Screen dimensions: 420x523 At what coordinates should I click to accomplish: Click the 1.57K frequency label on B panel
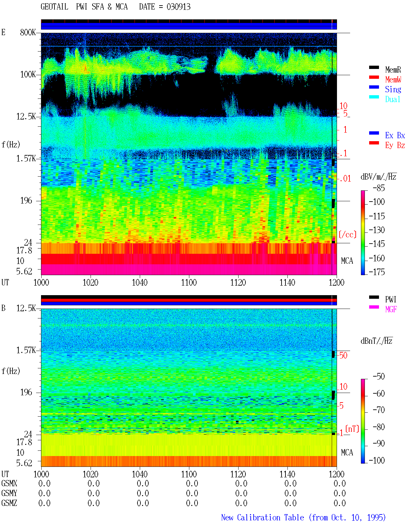tap(26, 350)
